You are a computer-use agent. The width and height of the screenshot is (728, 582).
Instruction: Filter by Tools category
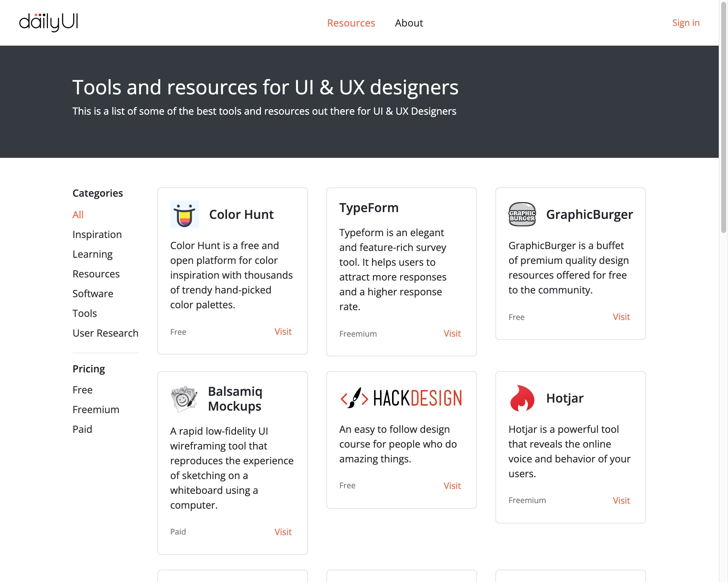[85, 314]
